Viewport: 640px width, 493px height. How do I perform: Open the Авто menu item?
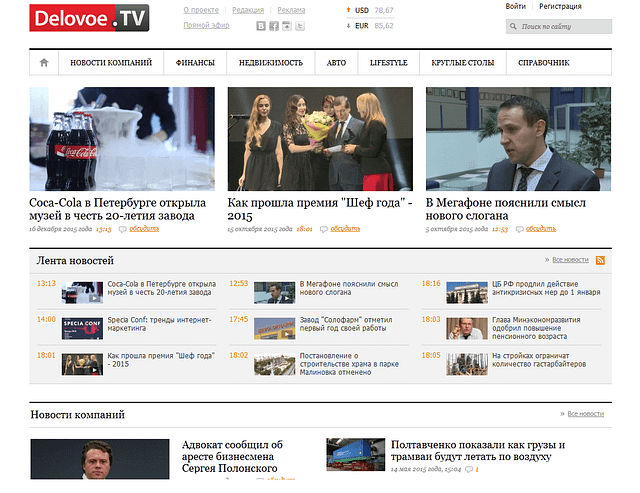pyautogui.click(x=336, y=62)
